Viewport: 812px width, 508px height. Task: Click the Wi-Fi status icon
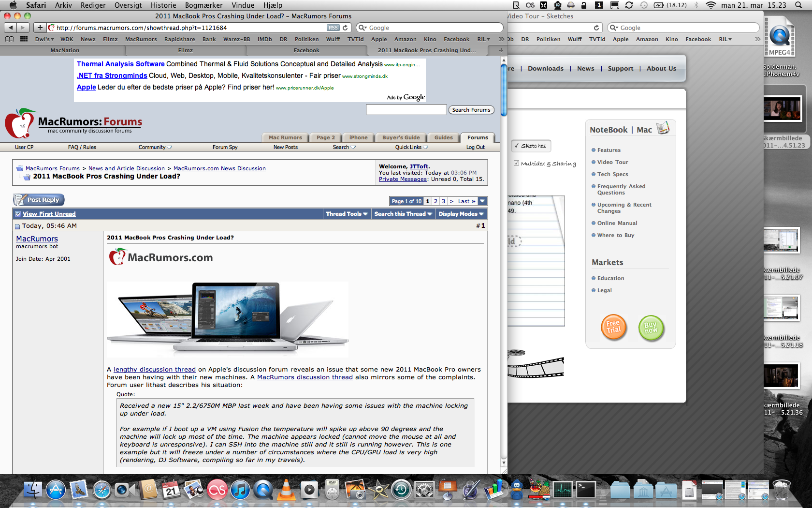click(710, 5)
